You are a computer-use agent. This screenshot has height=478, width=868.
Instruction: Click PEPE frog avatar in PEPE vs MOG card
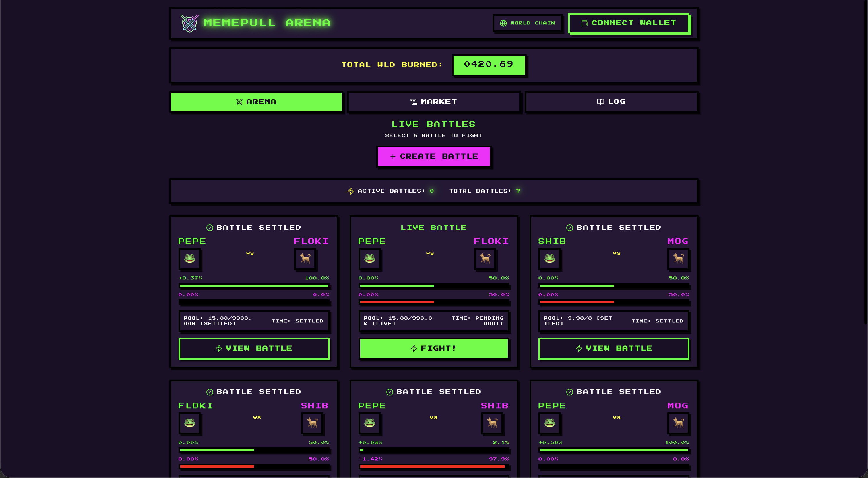(x=550, y=423)
